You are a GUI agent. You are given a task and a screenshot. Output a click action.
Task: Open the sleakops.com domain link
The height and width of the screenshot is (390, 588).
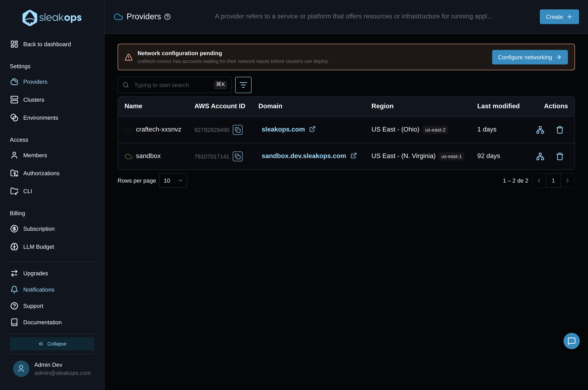click(x=283, y=129)
